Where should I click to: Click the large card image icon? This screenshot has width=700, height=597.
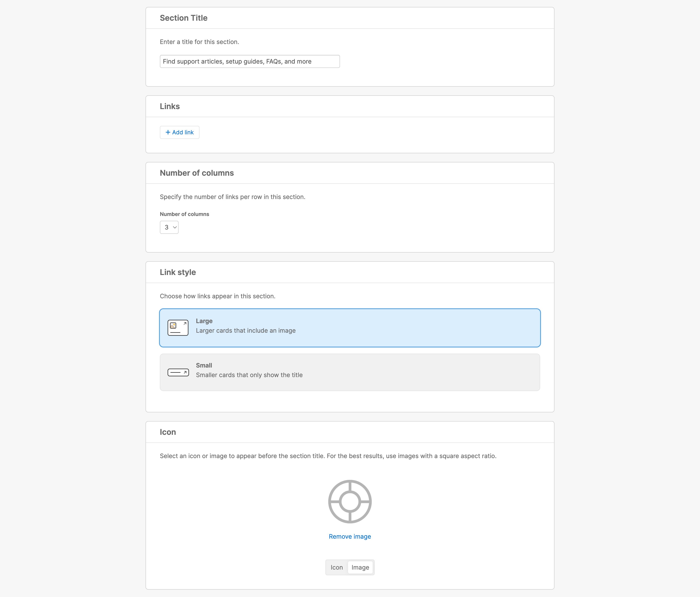tap(178, 328)
